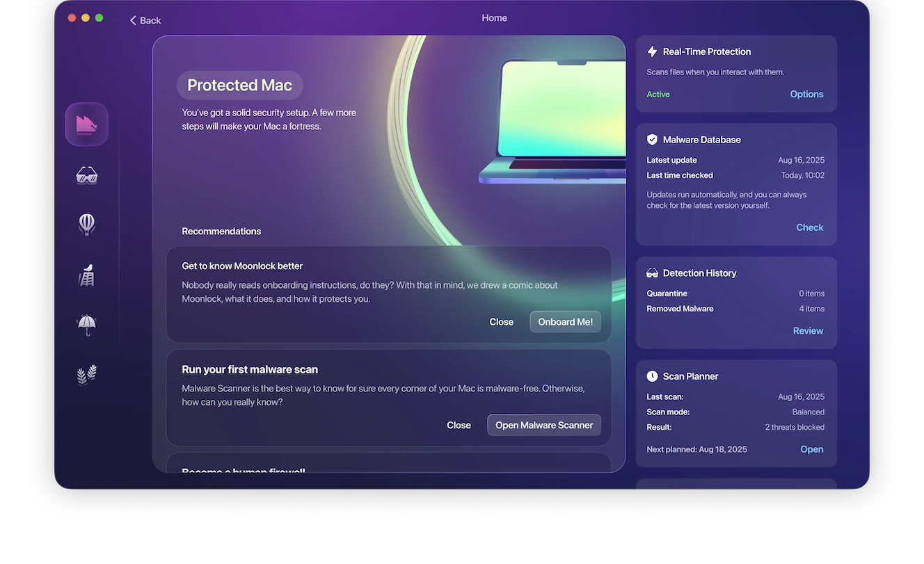Open the umbrella icon in sidebar

(86, 324)
